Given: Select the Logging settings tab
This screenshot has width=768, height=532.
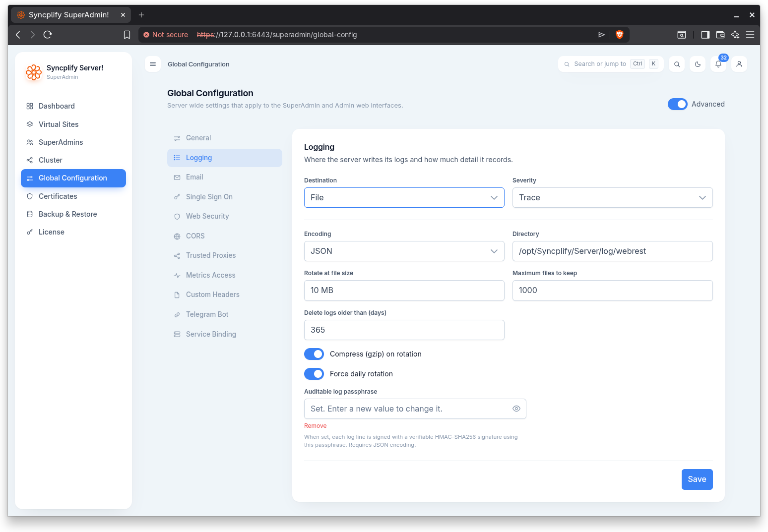Looking at the screenshot, I should [225, 158].
